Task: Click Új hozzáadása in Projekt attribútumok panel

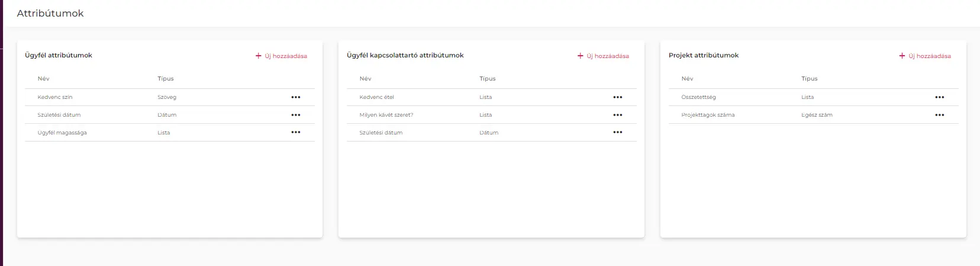Action: click(x=926, y=56)
